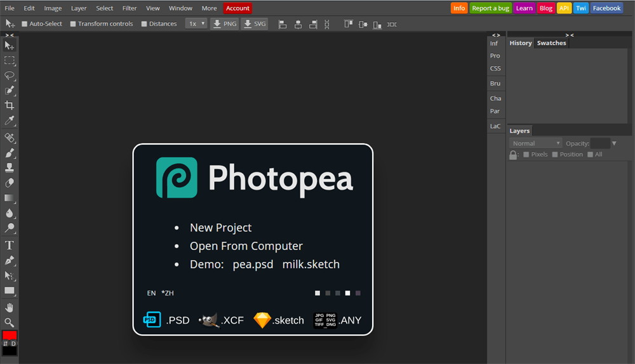635x364 pixels.
Task: Select the Brush tool
Action: pos(10,153)
